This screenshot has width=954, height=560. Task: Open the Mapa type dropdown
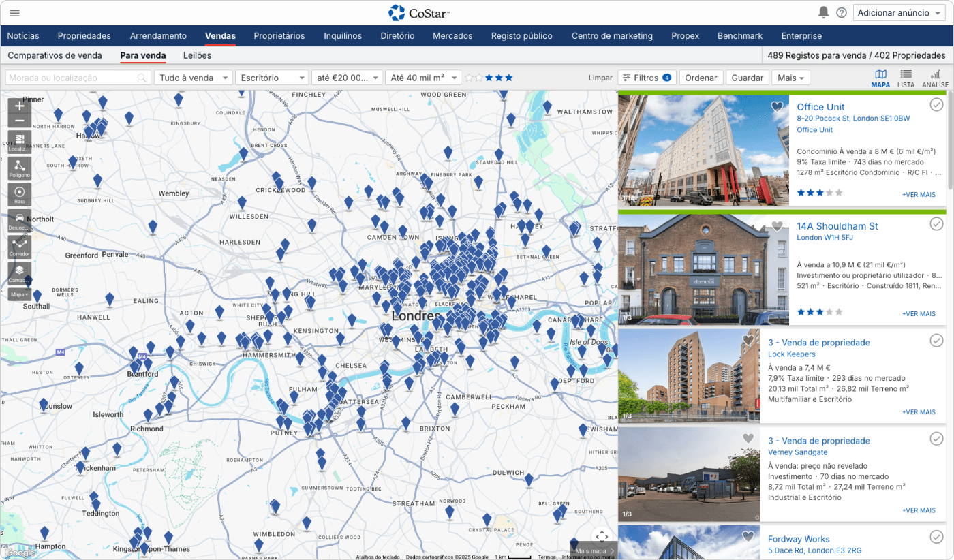pyautogui.click(x=19, y=294)
